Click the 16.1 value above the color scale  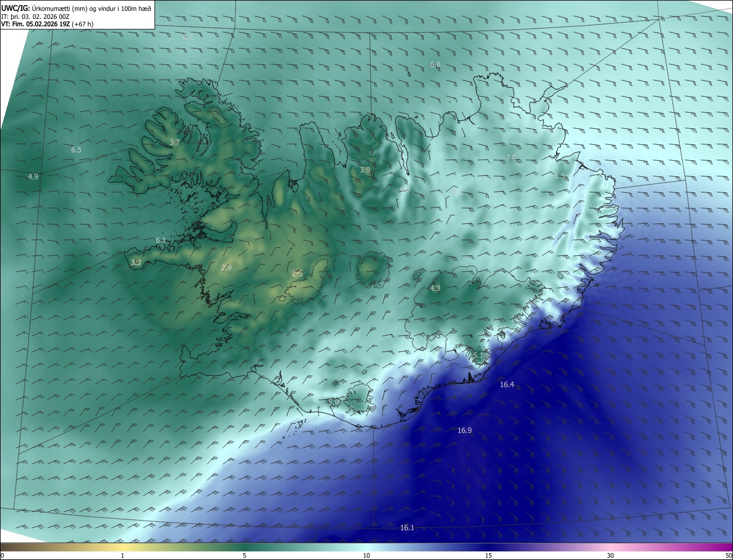[x=407, y=527]
